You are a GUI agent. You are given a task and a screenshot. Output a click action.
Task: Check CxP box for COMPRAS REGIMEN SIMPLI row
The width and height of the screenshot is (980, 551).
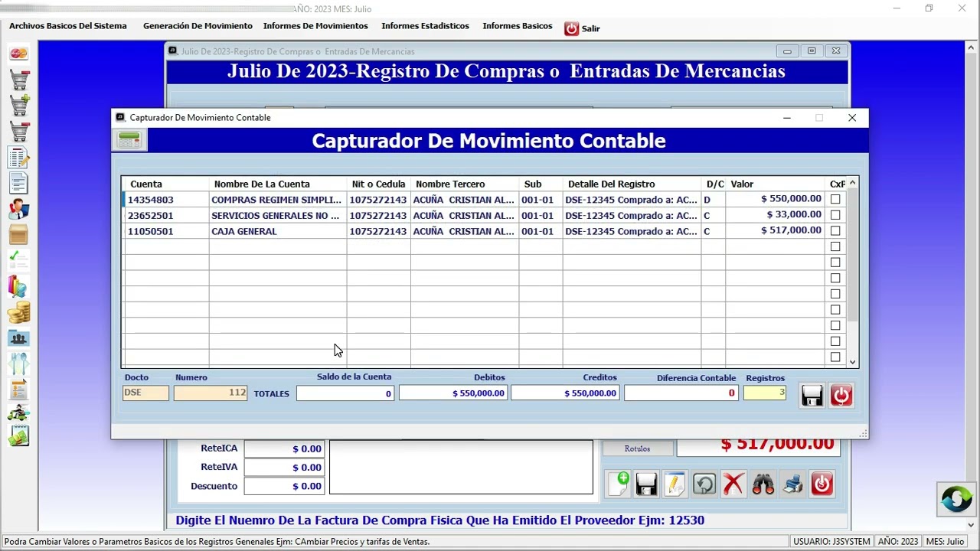point(835,199)
